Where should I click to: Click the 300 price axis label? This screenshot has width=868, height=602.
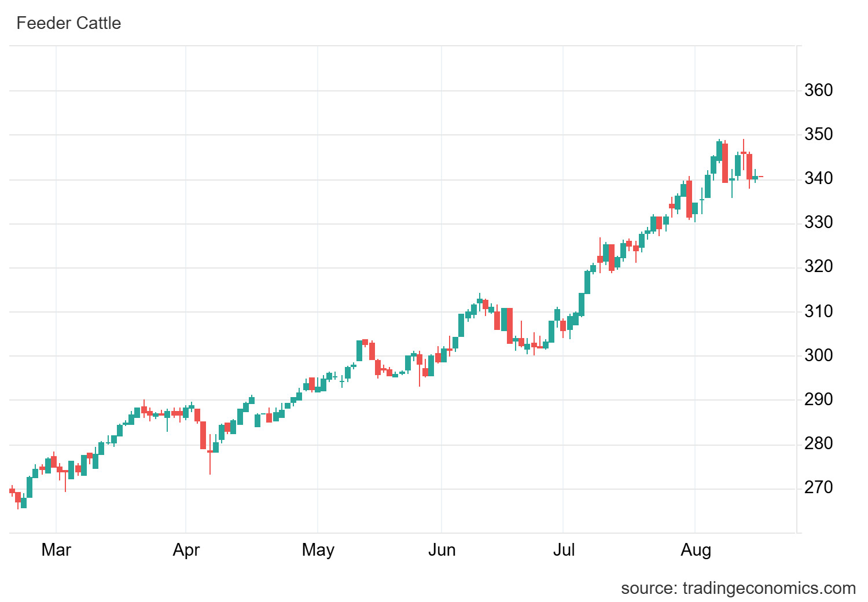[818, 355]
